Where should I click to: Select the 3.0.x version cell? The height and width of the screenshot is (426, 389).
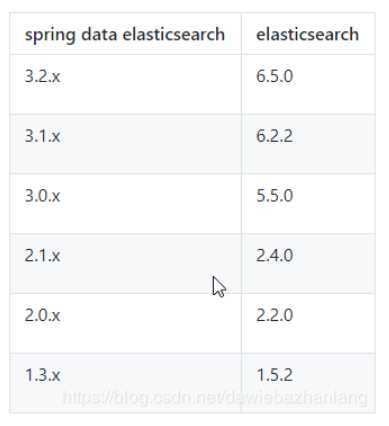click(x=125, y=203)
